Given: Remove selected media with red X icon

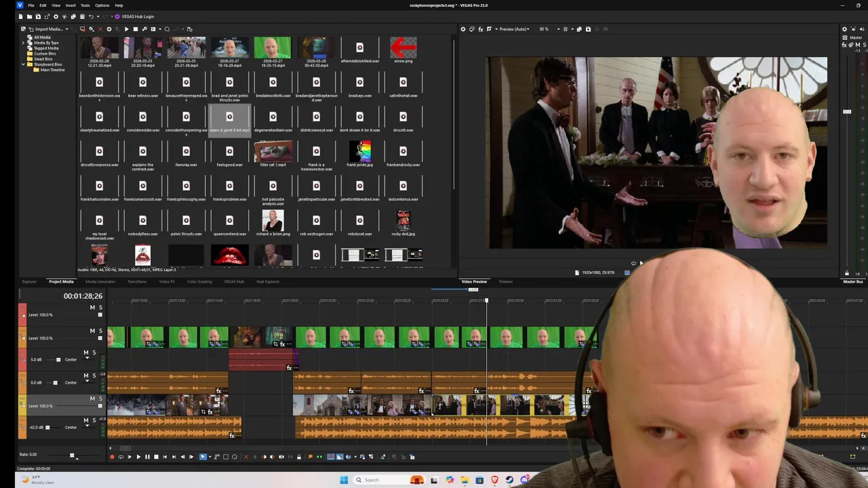Looking at the screenshot, I should pyautogui.click(x=100, y=29).
